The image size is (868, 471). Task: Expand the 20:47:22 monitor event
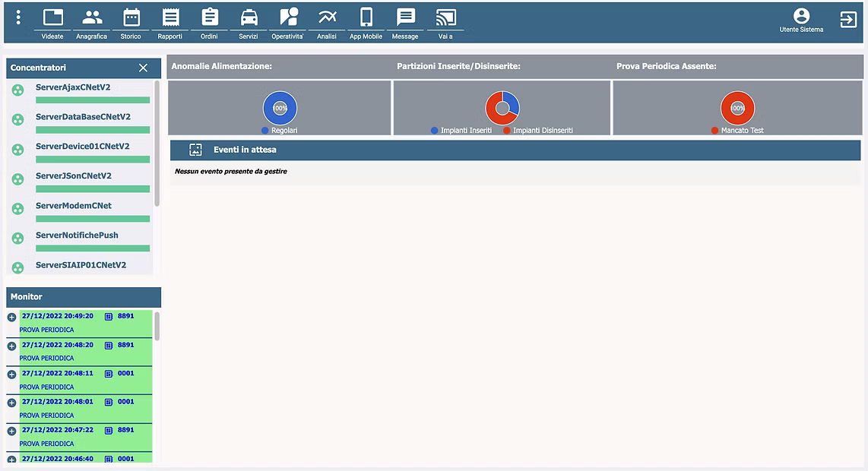(x=11, y=431)
